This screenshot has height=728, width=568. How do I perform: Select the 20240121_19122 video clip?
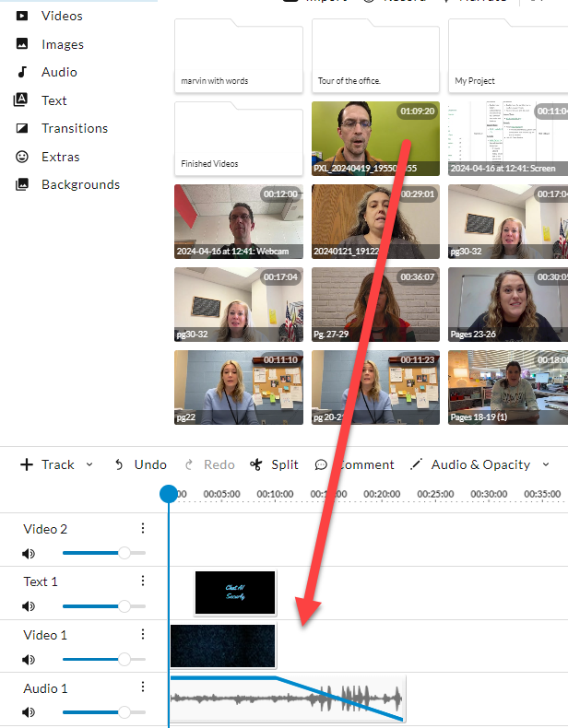(x=375, y=221)
